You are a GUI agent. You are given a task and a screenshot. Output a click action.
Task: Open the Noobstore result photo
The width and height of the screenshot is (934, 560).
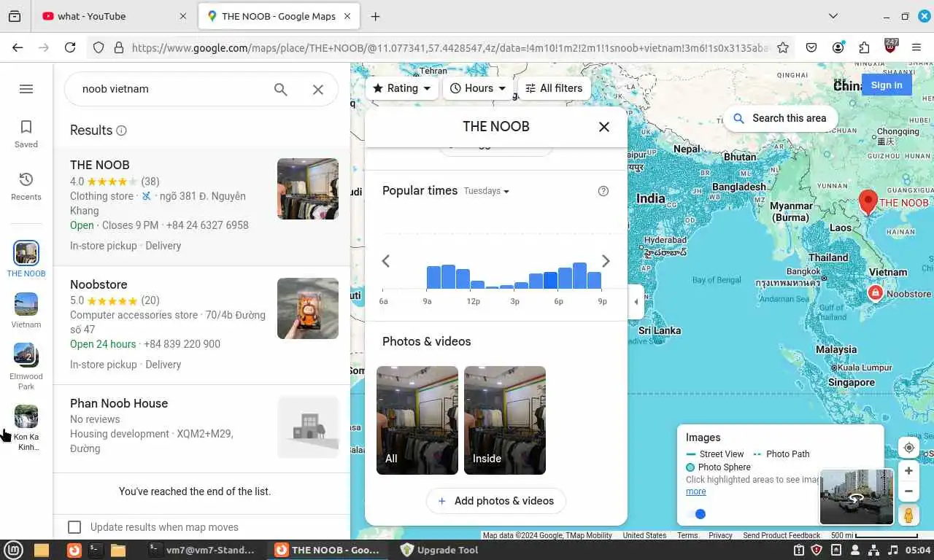[x=308, y=308]
